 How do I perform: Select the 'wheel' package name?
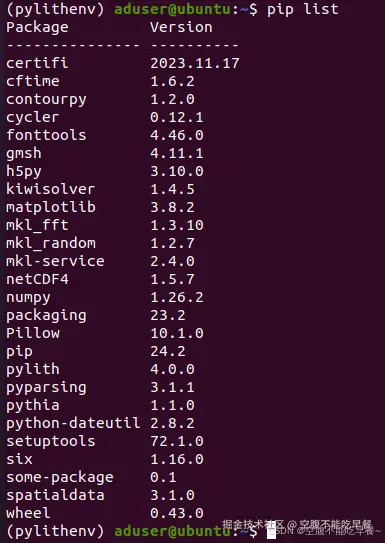pos(28,513)
